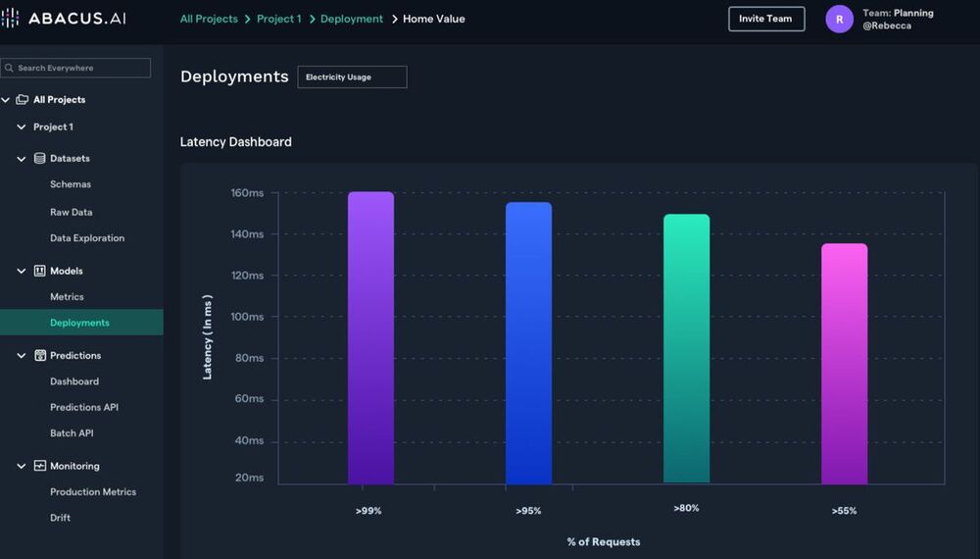Navigate to Deployment breadcrumb link
This screenshot has width=980, height=559.
pyautogui.click(x=351, y=19)
